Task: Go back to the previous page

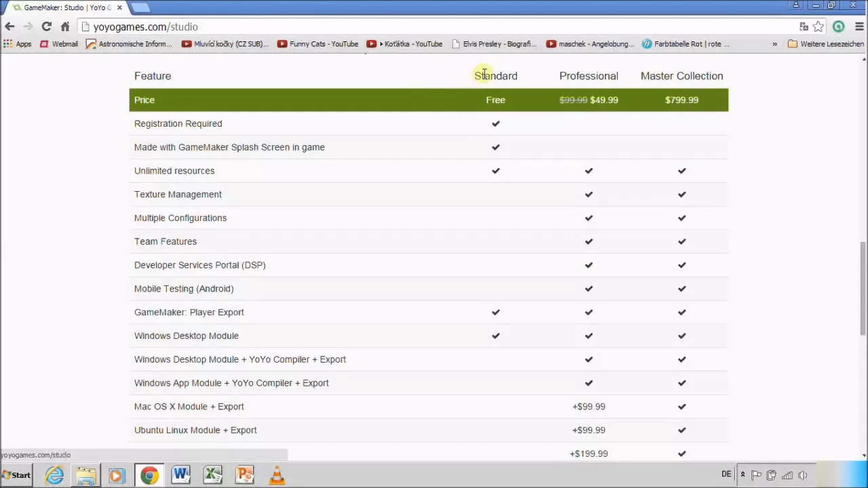Action: (9, 26)
